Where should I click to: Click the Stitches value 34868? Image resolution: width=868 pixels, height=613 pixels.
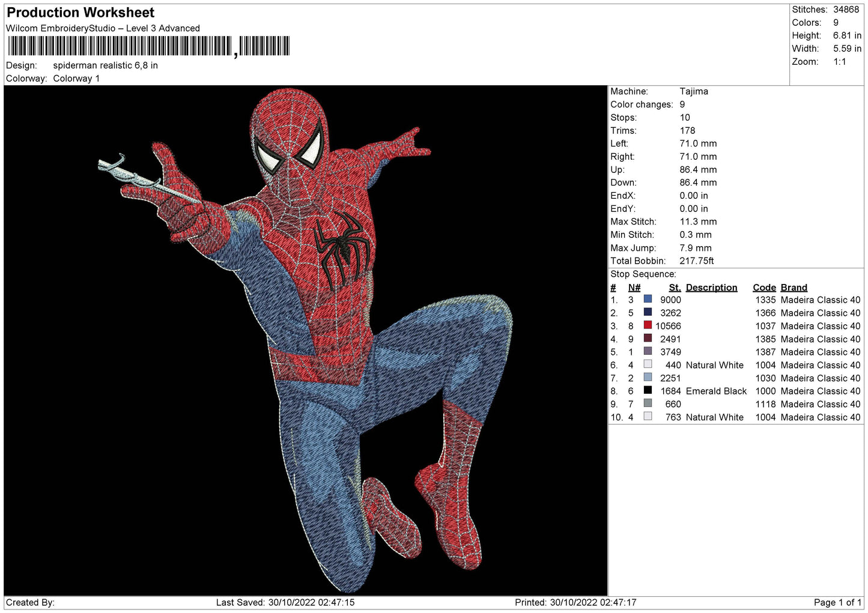(x=846, y=10)
